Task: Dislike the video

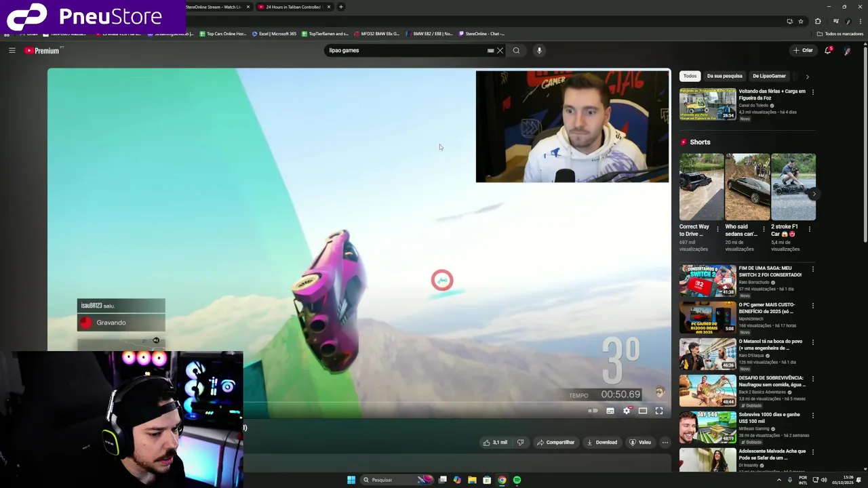Action: [521, 443]
